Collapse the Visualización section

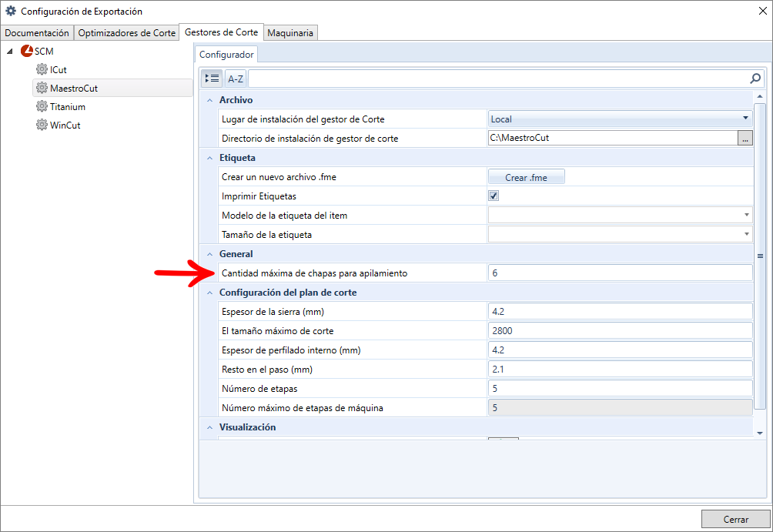[210, 427]
